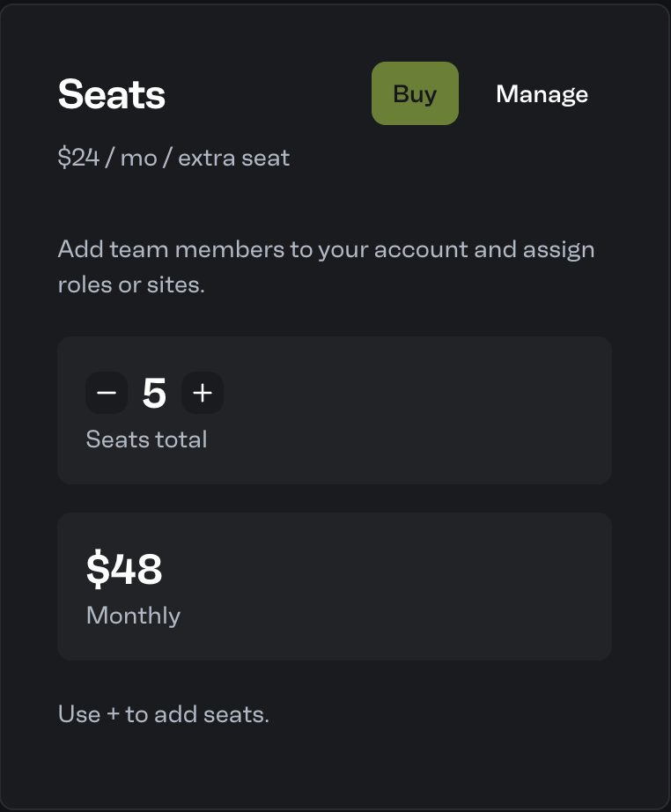Click the Seats heading
Viewport: 671px width, 812px height.
[111, 94]
